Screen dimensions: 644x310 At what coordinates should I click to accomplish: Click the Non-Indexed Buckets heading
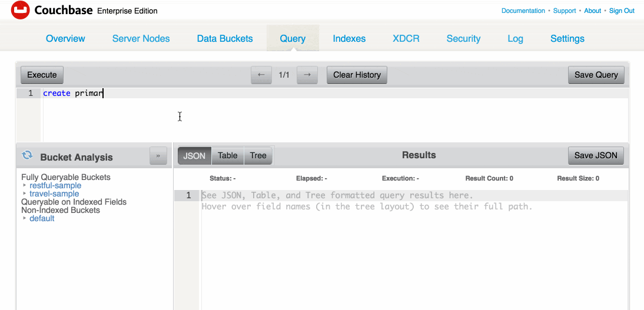pyautogui.click(x=61, y=210)
